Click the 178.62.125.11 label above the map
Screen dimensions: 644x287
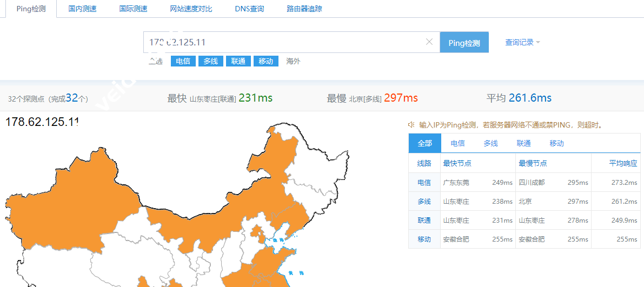coord(42,122)
